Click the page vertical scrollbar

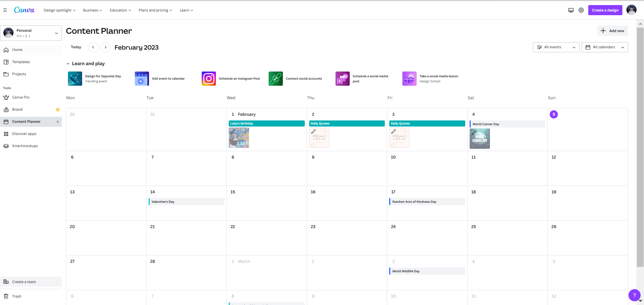640,147
